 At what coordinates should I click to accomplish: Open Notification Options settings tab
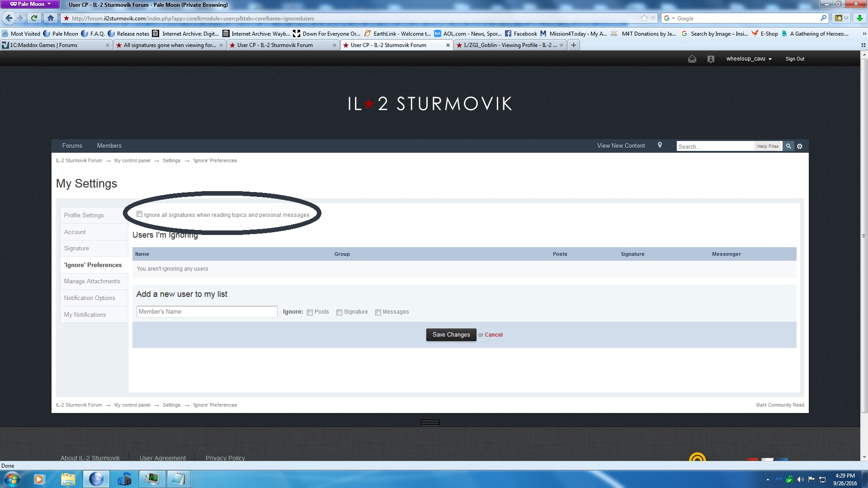click(90, 298)
